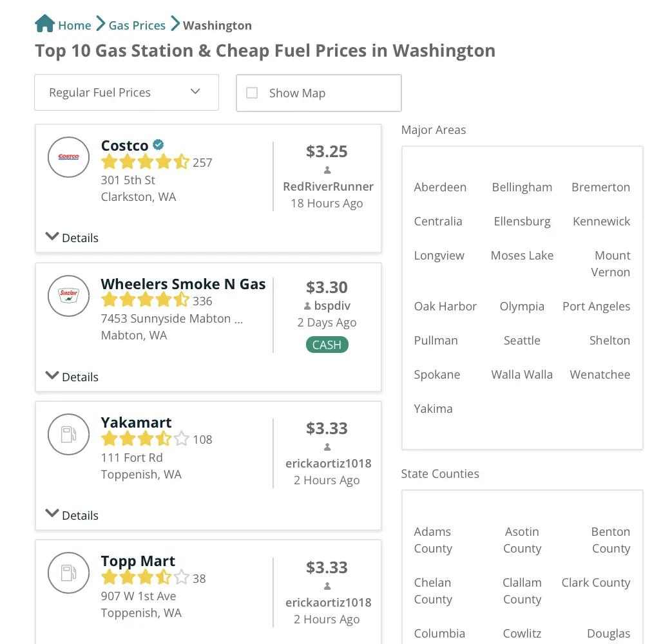The width and height of the screenshot is (652, 644).
Task: Go to Gas Prices breadcrumb link
Action: [137, 25]
